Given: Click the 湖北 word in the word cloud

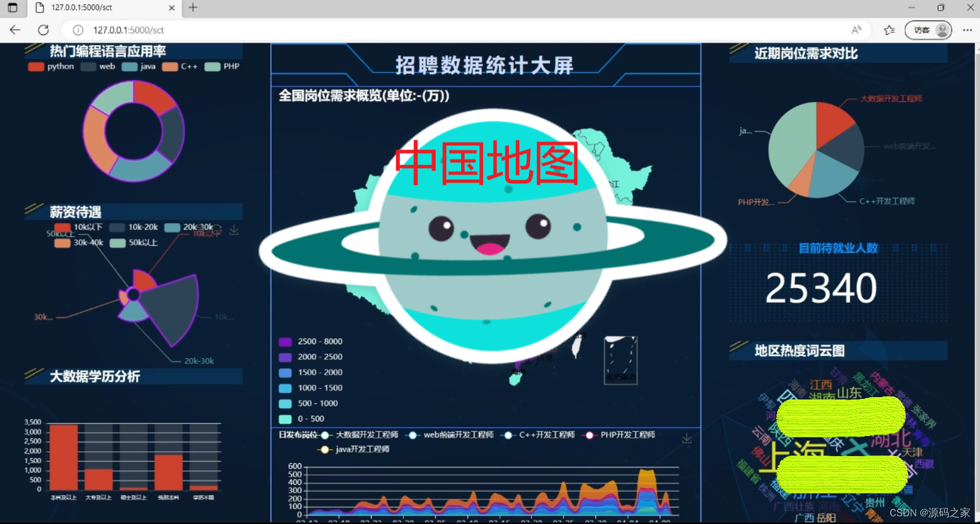Looking at the screenshot, I should click(x=891, y=439).
